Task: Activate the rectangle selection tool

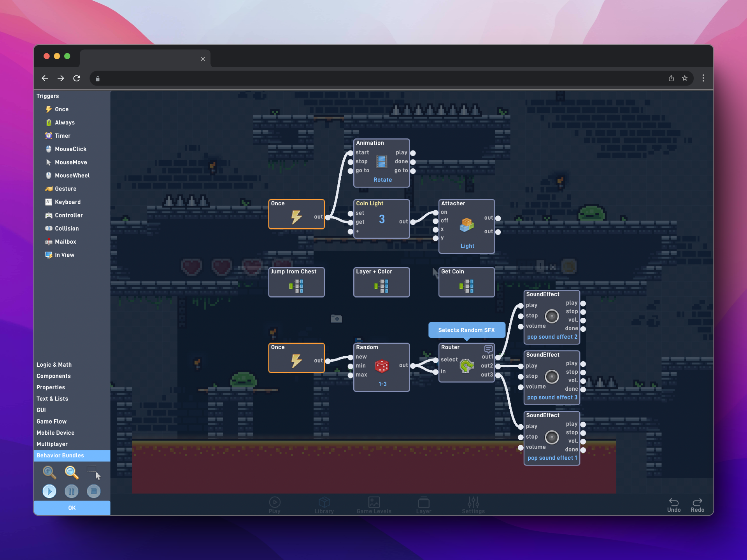Action: pos(93,472)
